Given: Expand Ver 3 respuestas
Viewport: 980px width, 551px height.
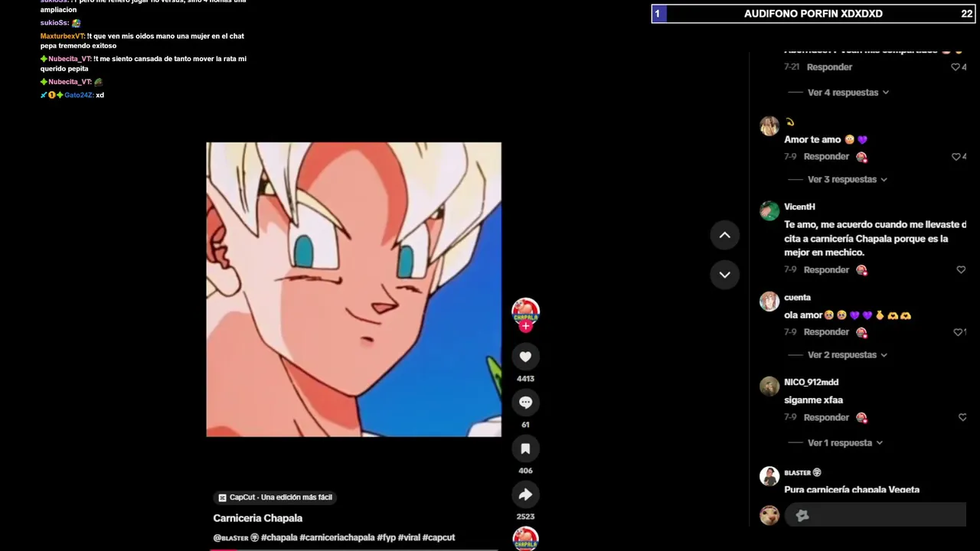Looking at the screenshot, I should pyautogui.click(x=848, y=180).
